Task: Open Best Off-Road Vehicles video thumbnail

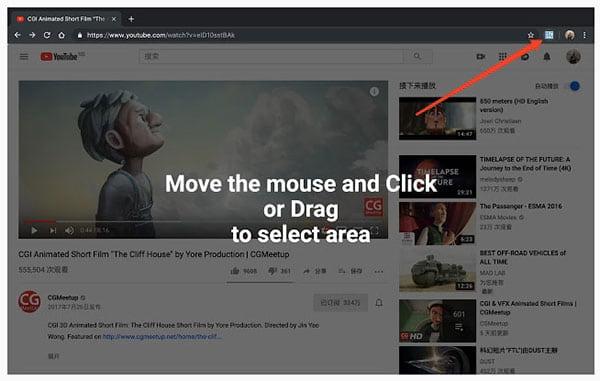Action: click(437, 270)
